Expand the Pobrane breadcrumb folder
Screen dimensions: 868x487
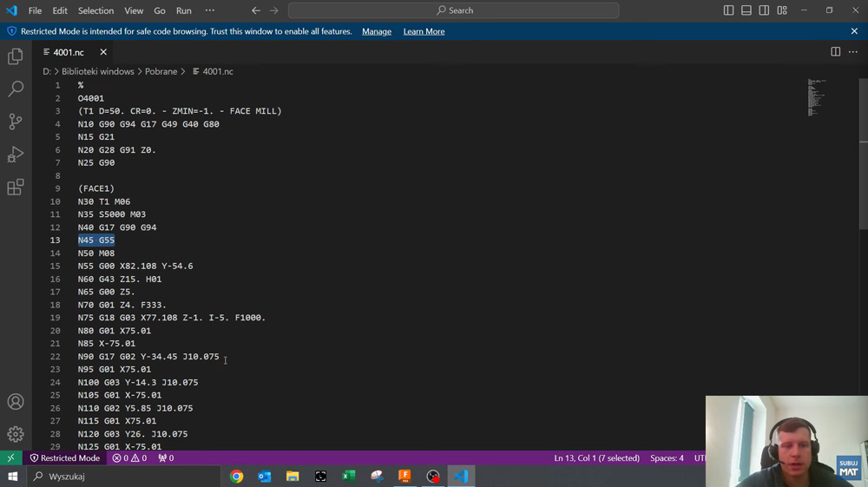pos(161,71)
